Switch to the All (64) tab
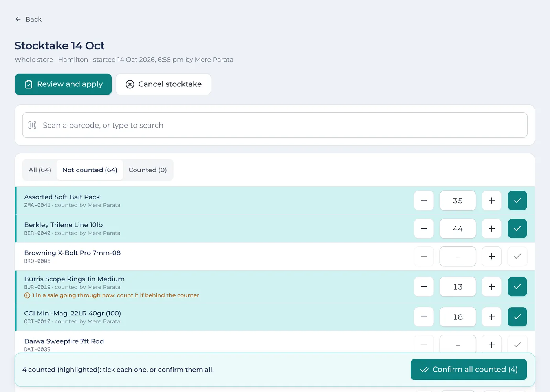550x392 pixels. click(x=40, y=170)
